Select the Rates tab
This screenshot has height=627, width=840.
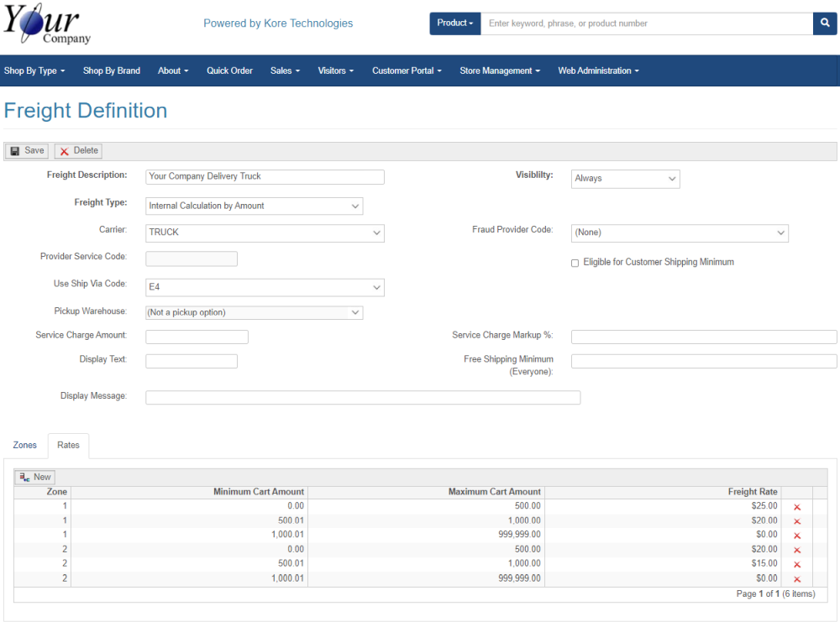pyautogui.click(x=69, y=446)
